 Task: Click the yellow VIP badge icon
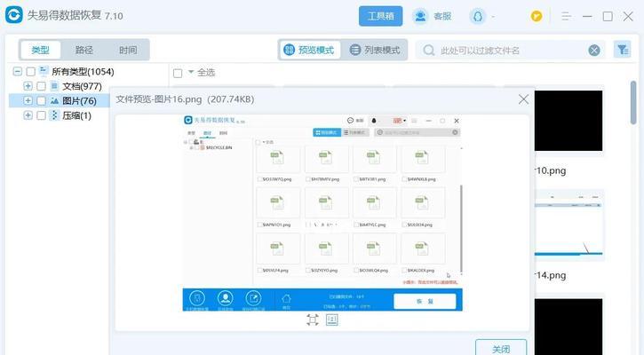click(536, 16)
